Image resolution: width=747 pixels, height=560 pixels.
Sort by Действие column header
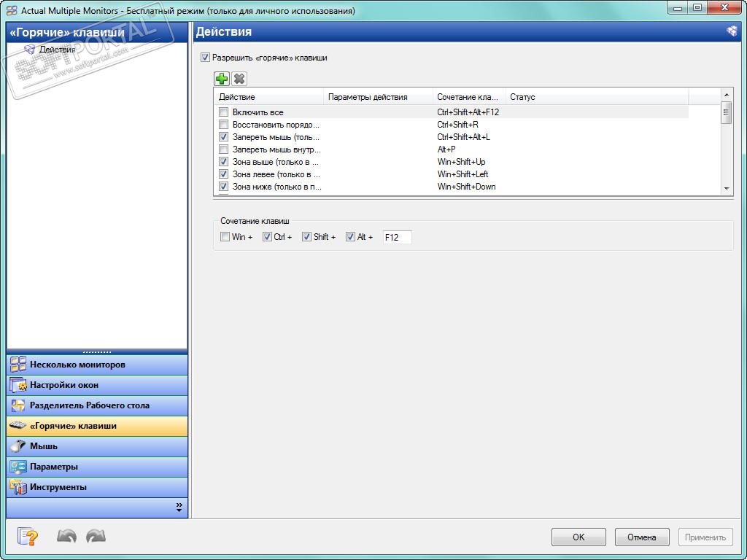pyautogui.click(x=268, y=97)
